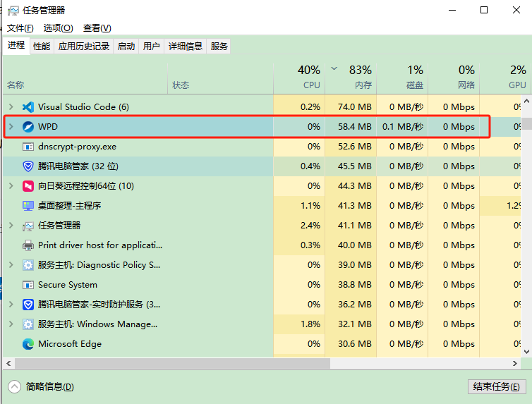Click the Secure System process icon
Image resolution: width=532 pixels, height=404 pixels.
(x=28, y=285)
